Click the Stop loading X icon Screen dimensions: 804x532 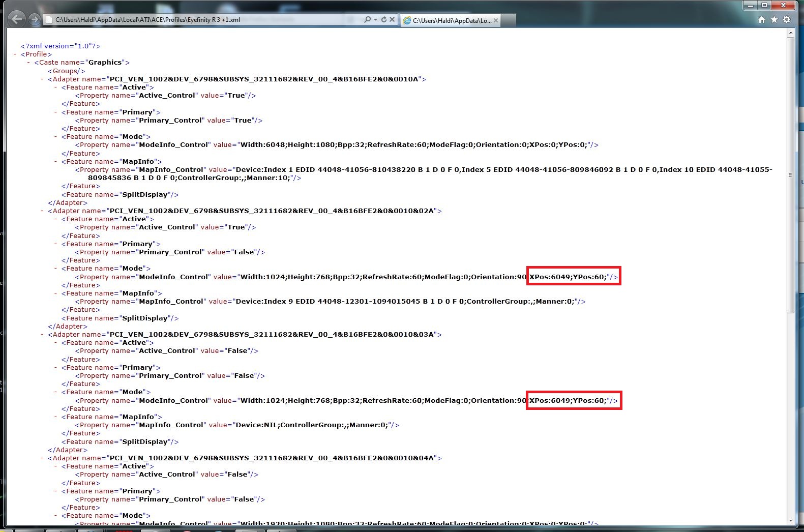click(x=392, y=19)
